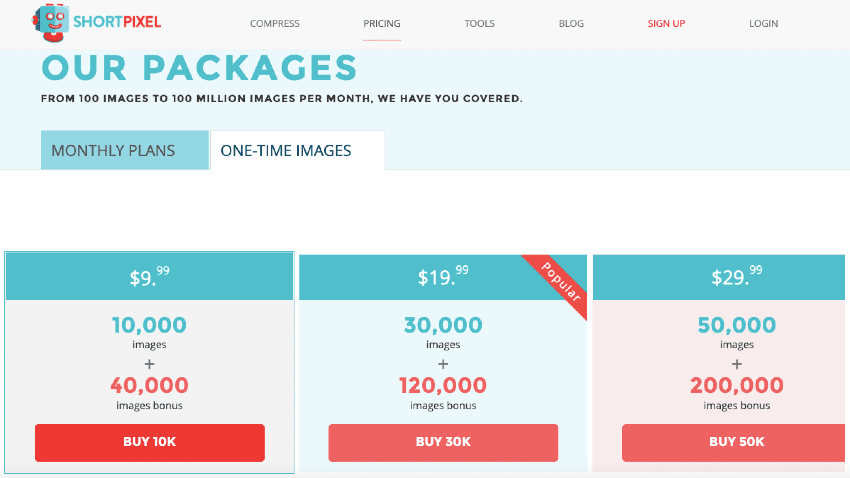Open the Tools navigation item
Screen dimensions: 850x478
coord(479,24)
